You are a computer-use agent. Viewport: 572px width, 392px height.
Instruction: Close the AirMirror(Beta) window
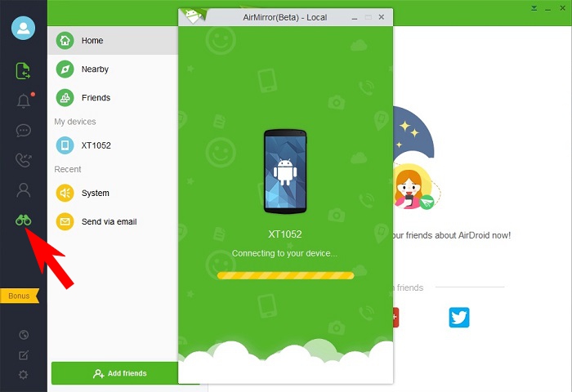pyautogui.click(x=382, y=17)
